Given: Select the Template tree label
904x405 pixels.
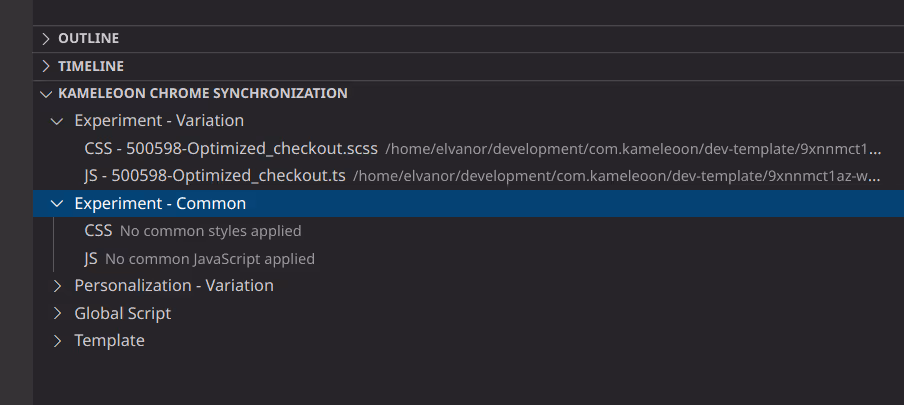Looking at the screenshot, I should (110, 341).
